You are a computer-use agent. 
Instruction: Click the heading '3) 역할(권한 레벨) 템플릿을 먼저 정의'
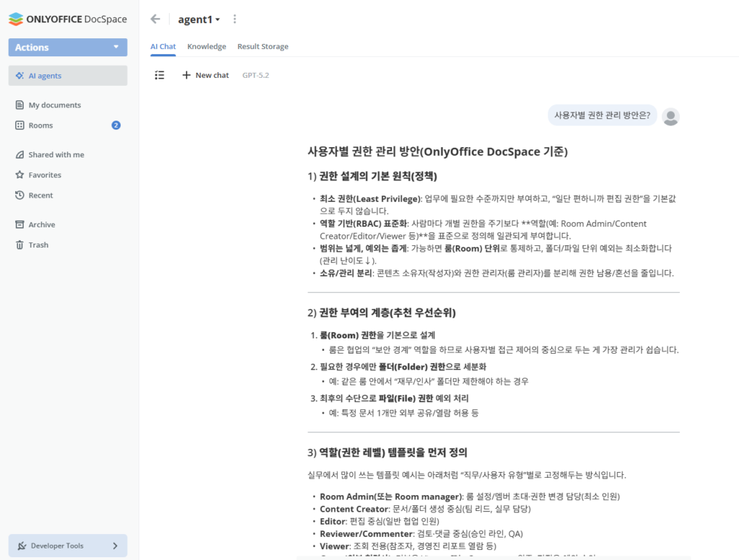point(388,452)
